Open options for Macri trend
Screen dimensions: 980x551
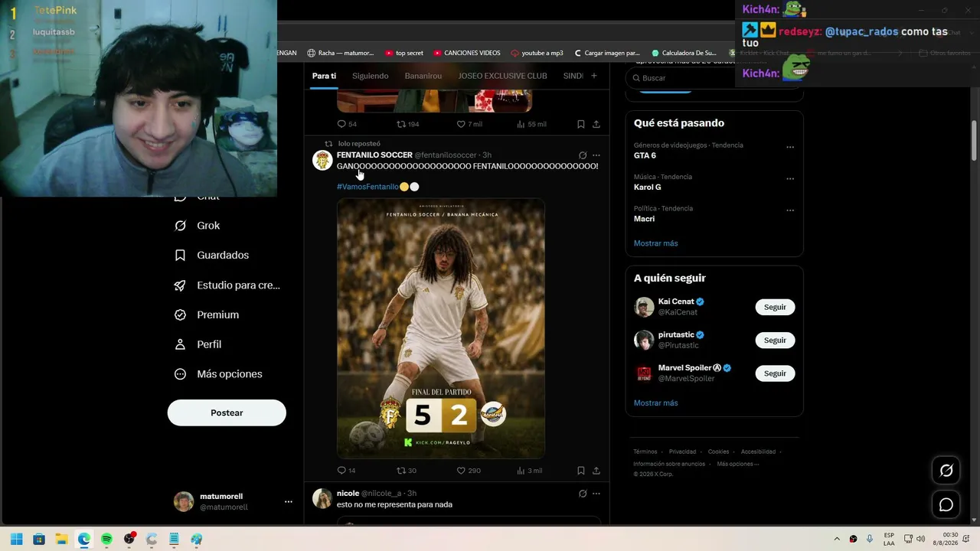pyautogui.click(x=790, y=210)
